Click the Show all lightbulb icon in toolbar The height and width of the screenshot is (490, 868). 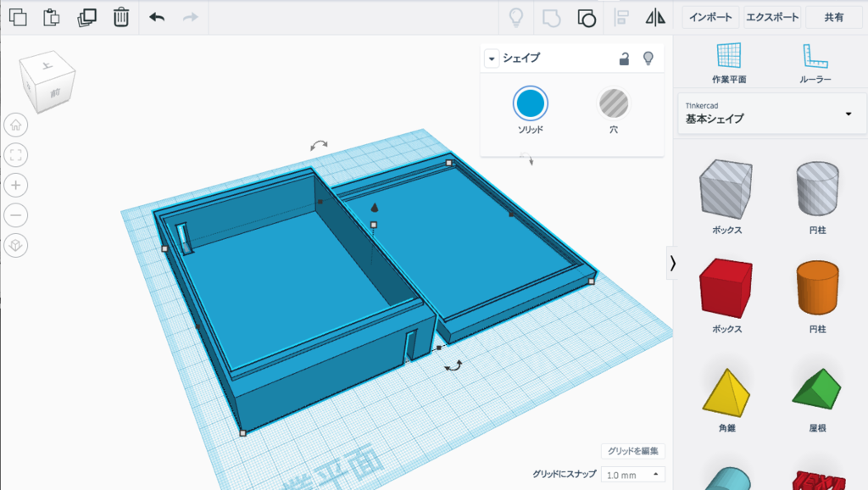[516, 17]
